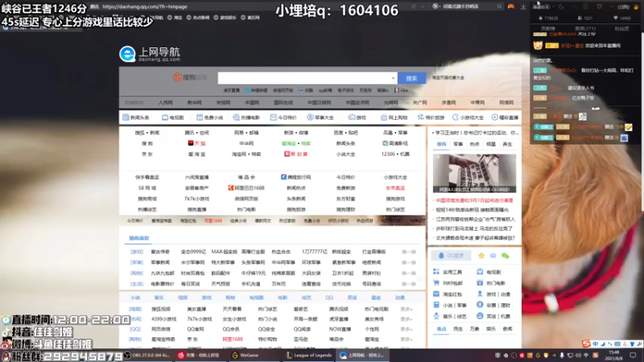644x362 pixels.
Task: Select the 小说 category tab
Action: pyautogui.click(x=135, y=298)
